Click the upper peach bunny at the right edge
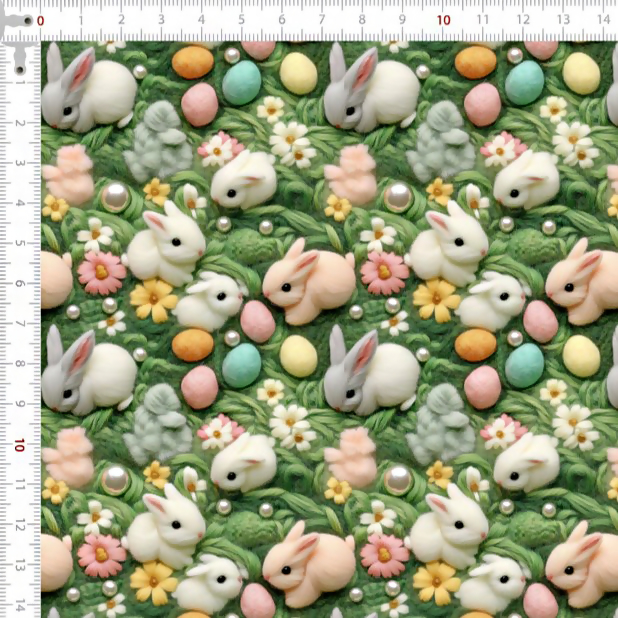 [x=584, y=281]
